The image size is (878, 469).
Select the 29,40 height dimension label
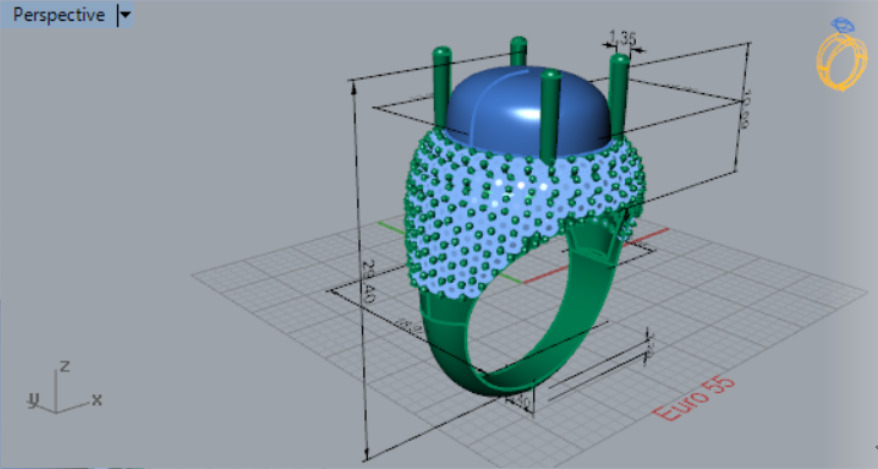click(368, 282)
